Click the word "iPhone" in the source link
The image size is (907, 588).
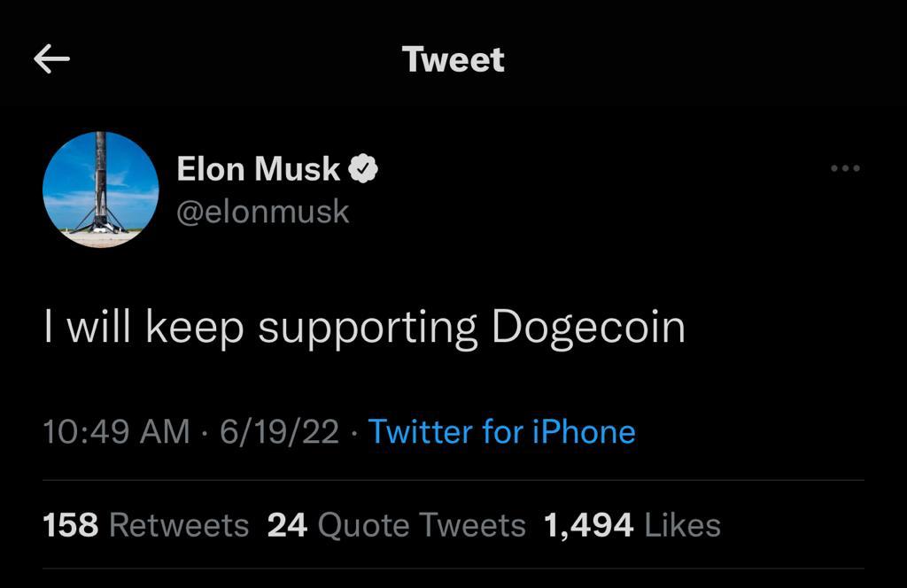pos(583,431)
